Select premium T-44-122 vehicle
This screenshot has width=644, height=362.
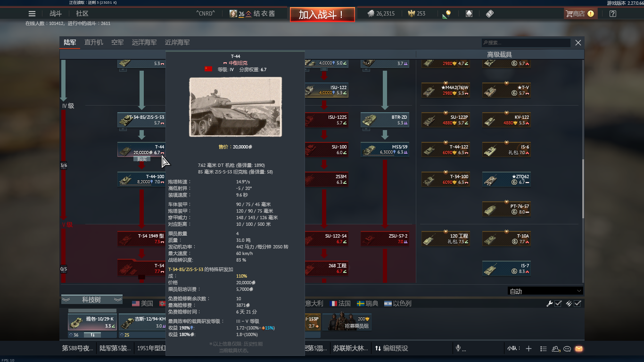click(x=446, y=149)
